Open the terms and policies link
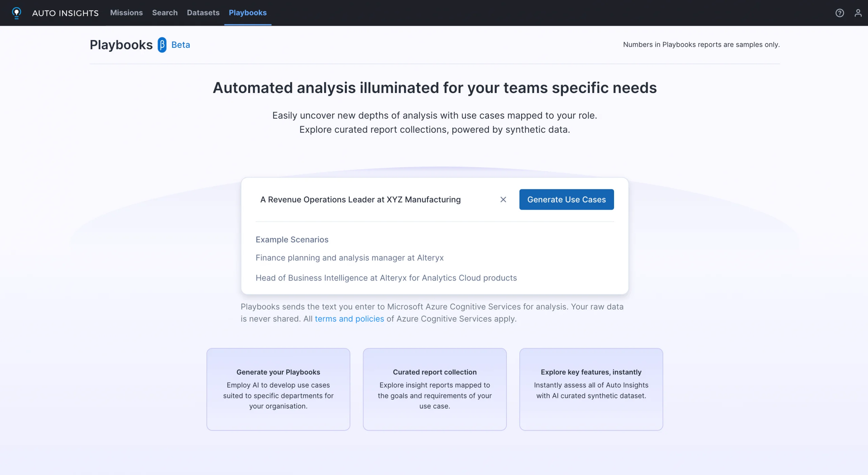The height and width of the screenshot is (475, 868). click(349, 319)
